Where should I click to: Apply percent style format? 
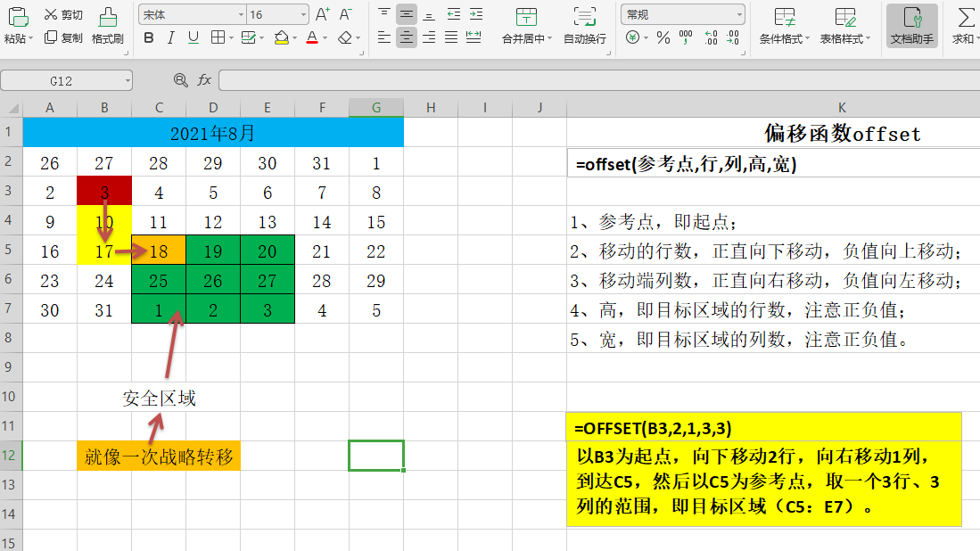click(x=663, y=38)
